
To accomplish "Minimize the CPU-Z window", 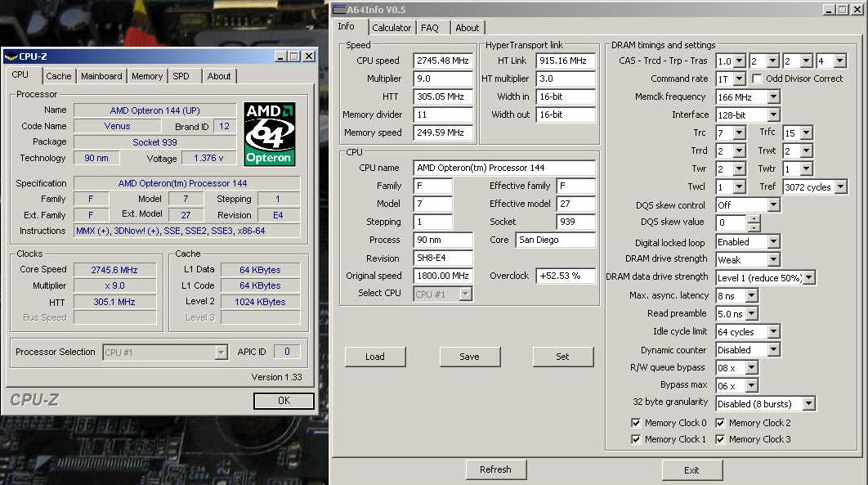I will 280,56.
